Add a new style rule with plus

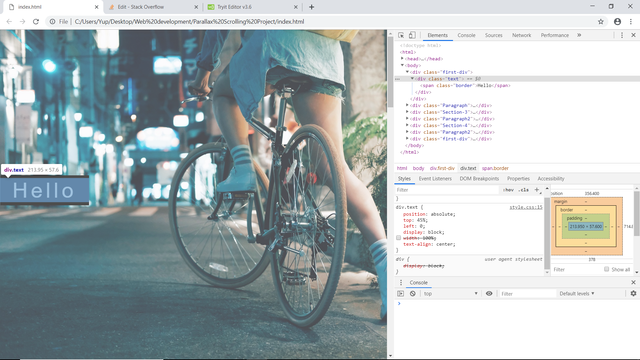point(537,190)
